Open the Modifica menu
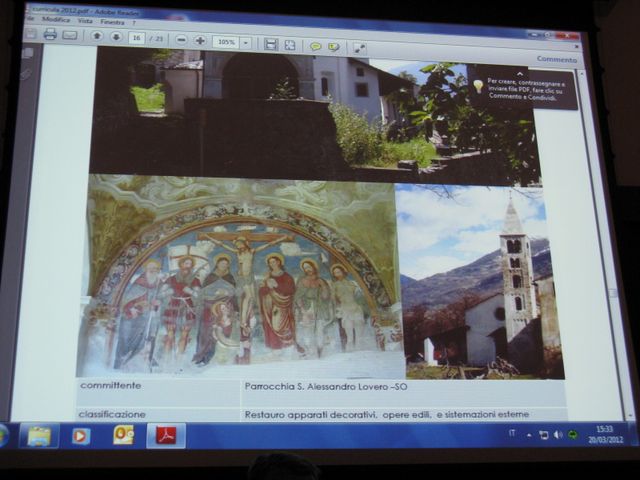Screen dimensions: 640x480 point(56,19)
